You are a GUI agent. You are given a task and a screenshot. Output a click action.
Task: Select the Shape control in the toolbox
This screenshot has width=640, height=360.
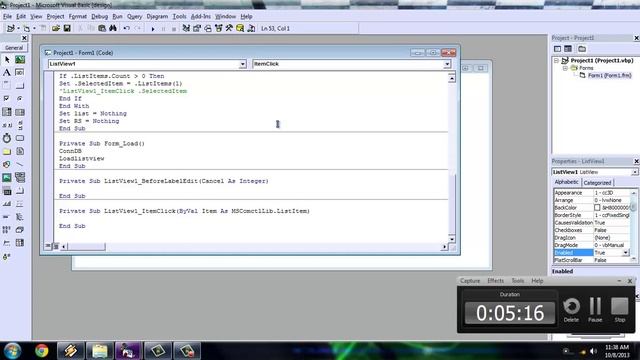(x=7, y=164)
